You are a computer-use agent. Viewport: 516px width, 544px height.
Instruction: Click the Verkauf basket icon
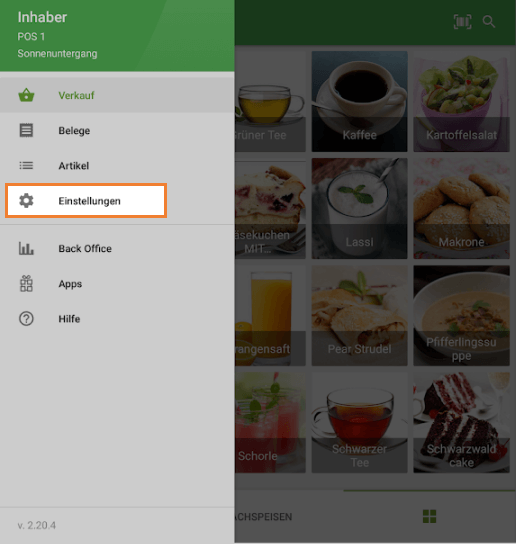(26, 95)
